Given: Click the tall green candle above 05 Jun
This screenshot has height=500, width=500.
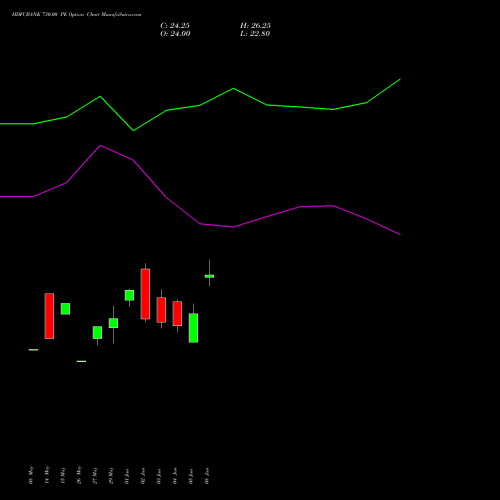Looking at the screenshot, I should [x=193, y=328].
